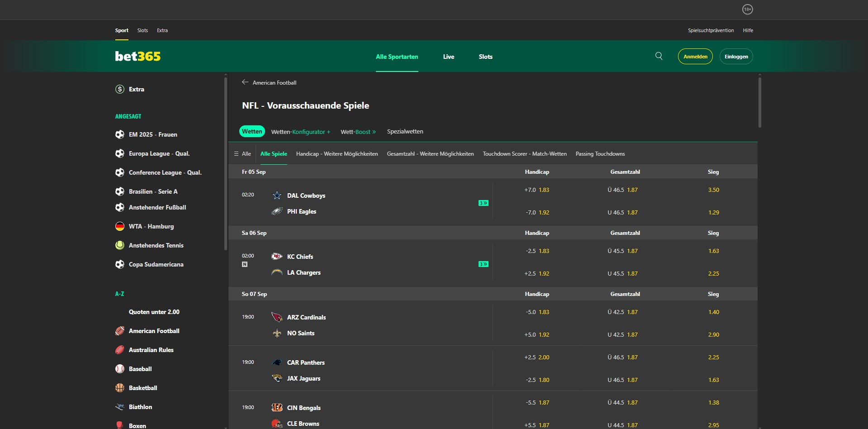Click the DAL Cowboys star logo
The width and height of the screenshot is (868, 429).
[277, 195]
